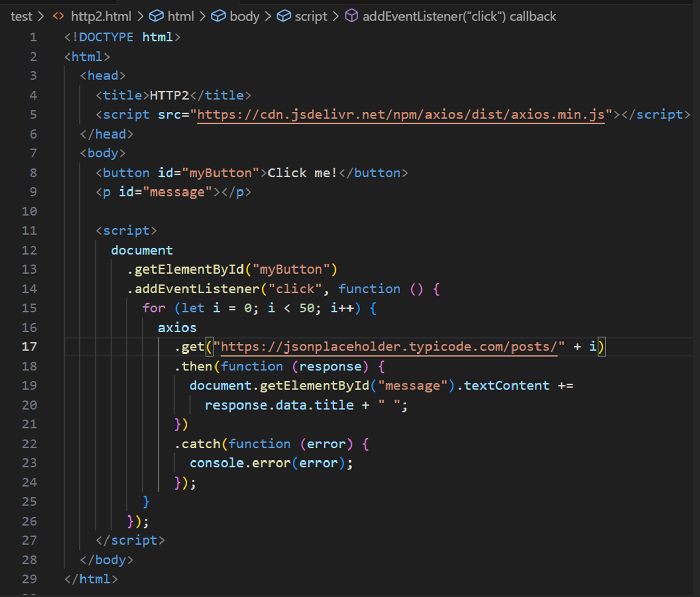Click the cube icon before script breadcrumb
700x597 pixels.
click(x=284, y=16)
